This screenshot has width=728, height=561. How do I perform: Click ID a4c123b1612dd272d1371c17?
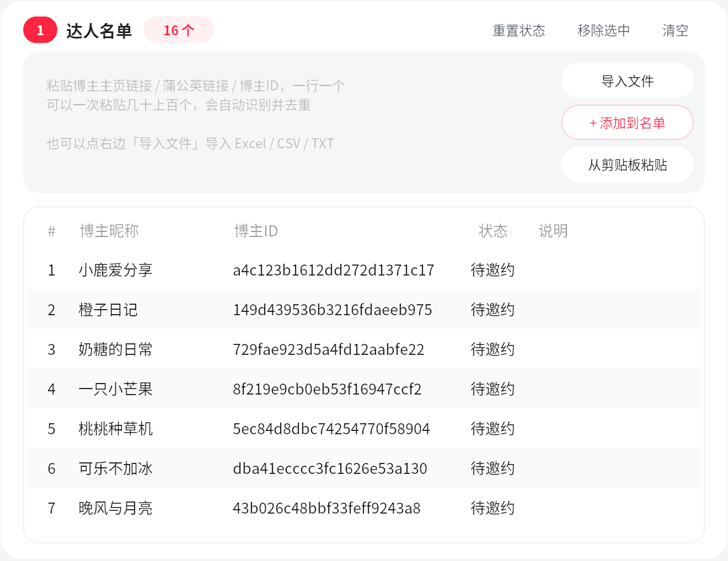pos(334,270)
